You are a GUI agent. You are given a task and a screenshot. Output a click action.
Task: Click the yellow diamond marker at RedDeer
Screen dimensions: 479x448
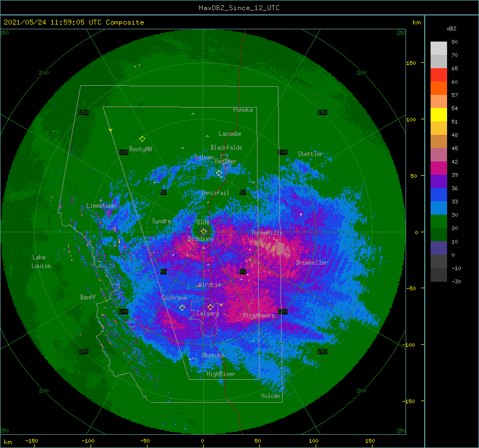pyautogui.click(x=219, y=173)
